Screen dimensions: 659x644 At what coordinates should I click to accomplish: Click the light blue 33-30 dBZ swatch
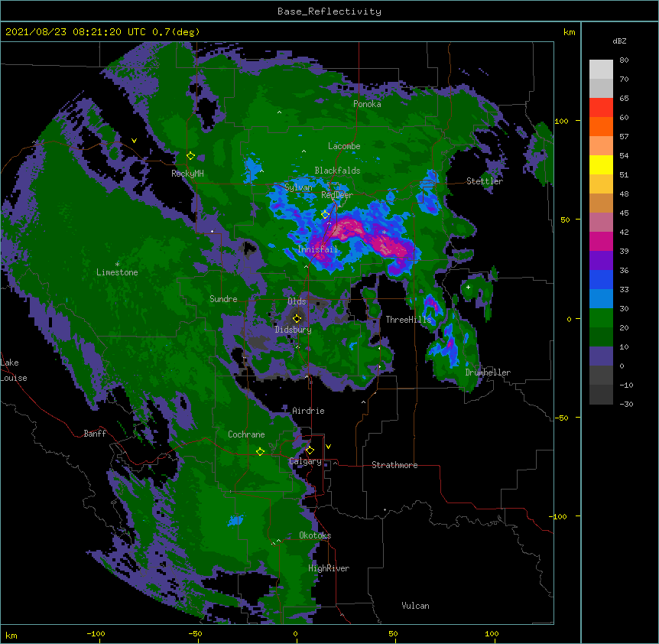pyautogui.click(x=601, y=299)
